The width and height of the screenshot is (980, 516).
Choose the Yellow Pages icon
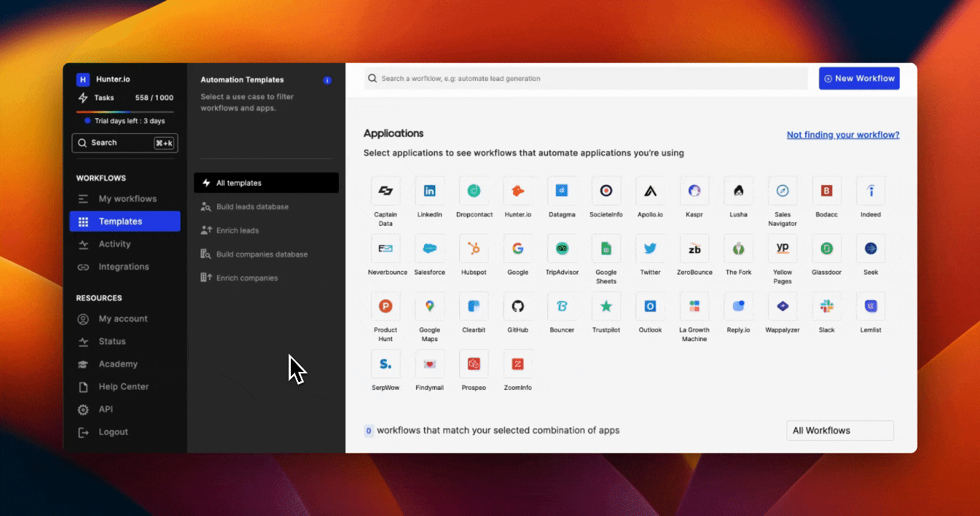[782, 249]
